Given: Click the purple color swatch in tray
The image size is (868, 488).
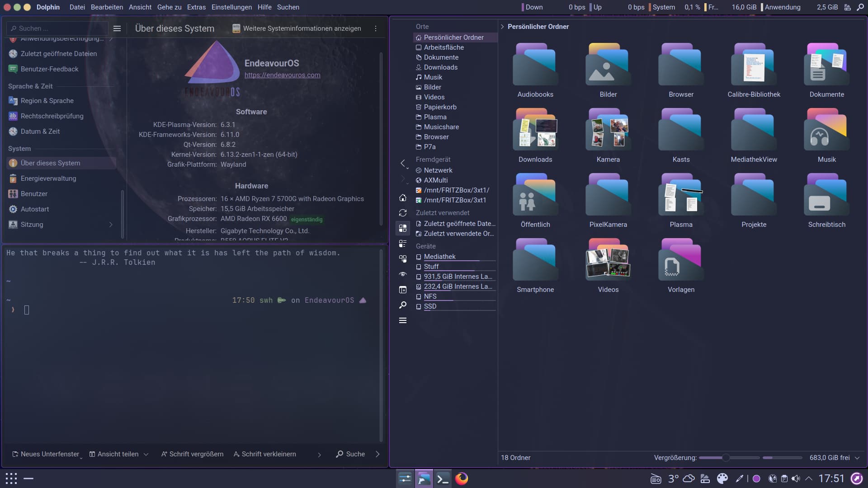Looking at the screenshot, I should pyautogui.click(x=756, y=479).
